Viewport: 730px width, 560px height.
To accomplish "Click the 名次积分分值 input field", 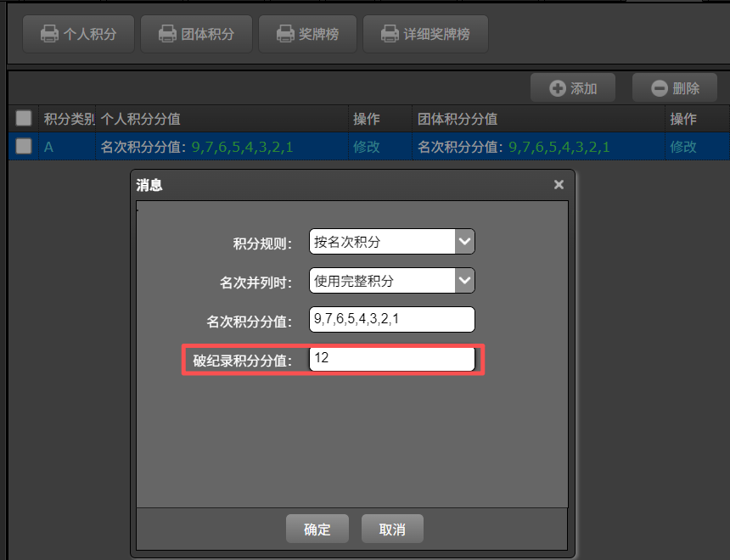I will [391, 320].
